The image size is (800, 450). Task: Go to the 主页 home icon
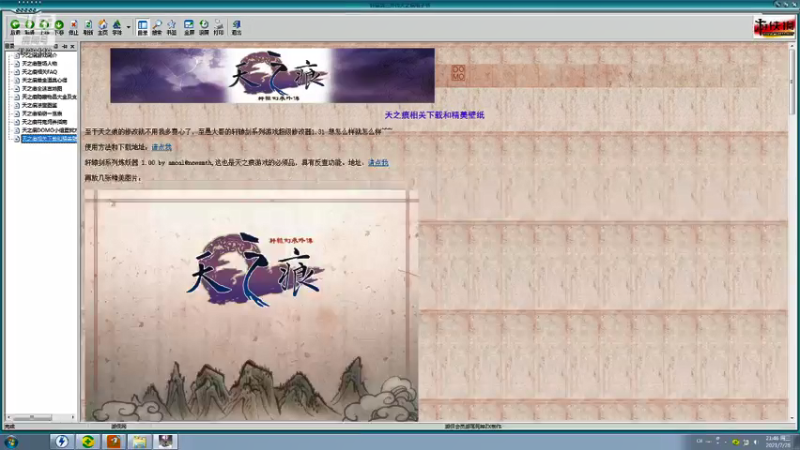103,27
